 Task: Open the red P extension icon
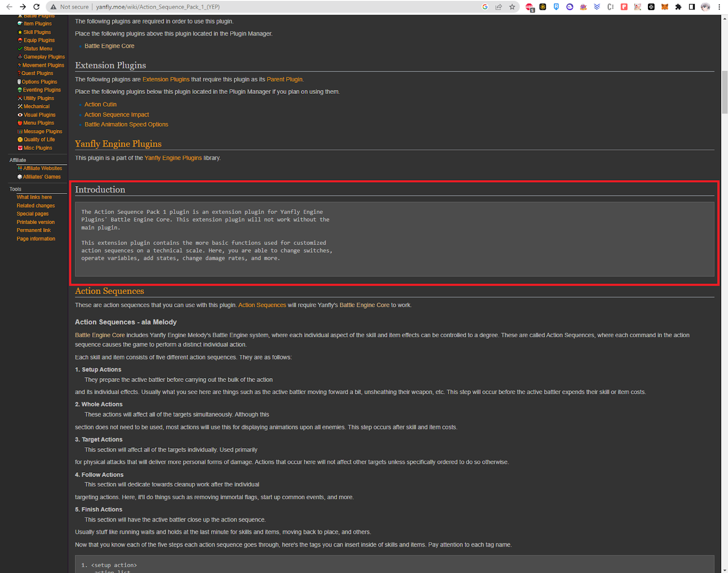[624, 7]
